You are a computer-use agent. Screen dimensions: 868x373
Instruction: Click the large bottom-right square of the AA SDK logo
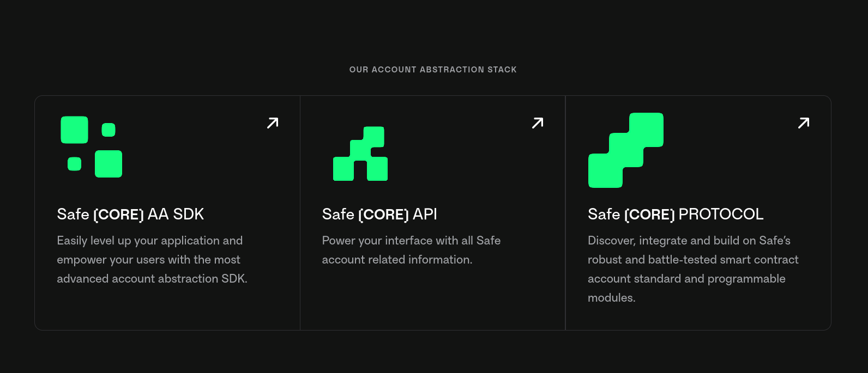click(x=108, y=164)
